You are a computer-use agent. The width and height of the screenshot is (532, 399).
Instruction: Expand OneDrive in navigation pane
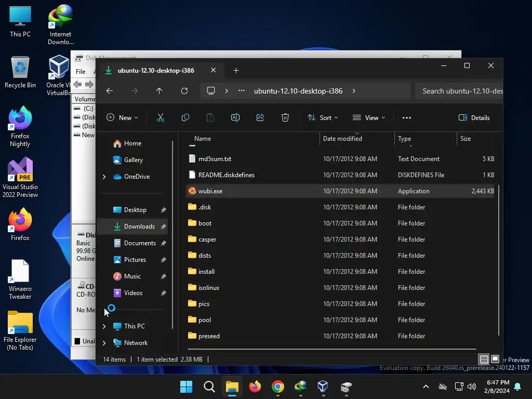104,177
